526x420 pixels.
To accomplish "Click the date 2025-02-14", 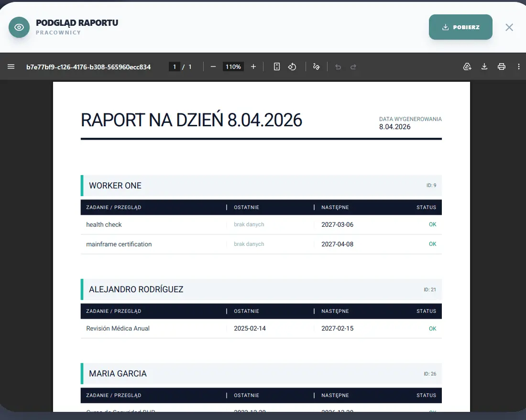I will pos(250,329).
